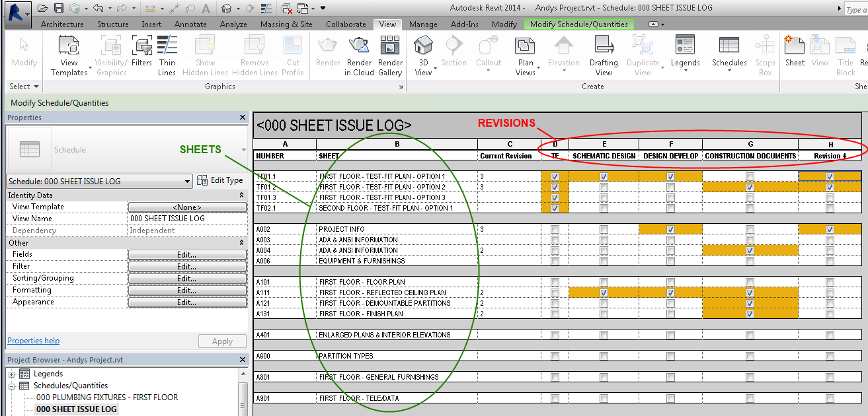Switch to the Architecture ribbon tab
This screenshot has height=416, width=868.
pyautogui.click(x=61, y=24)
